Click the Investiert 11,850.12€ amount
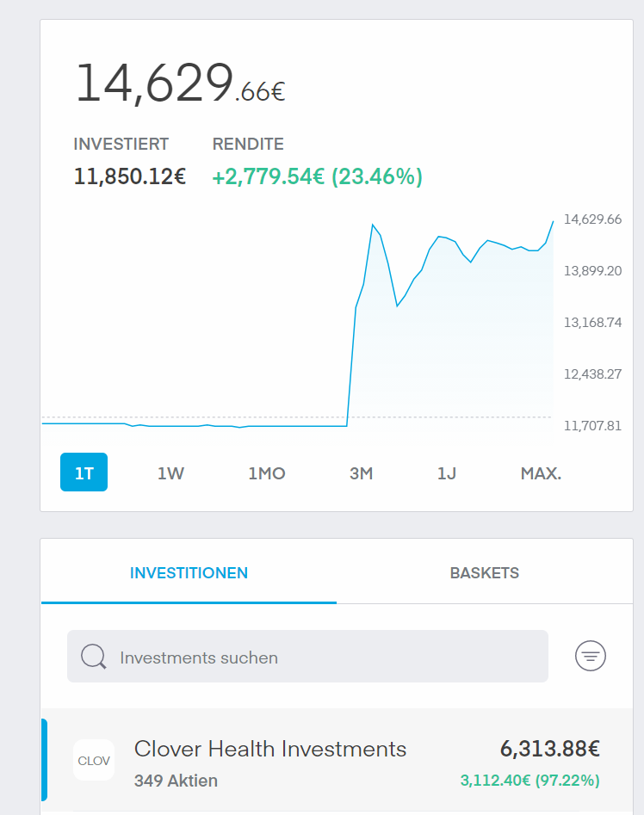Screen dimensions: 644x815 coord(130,176)
